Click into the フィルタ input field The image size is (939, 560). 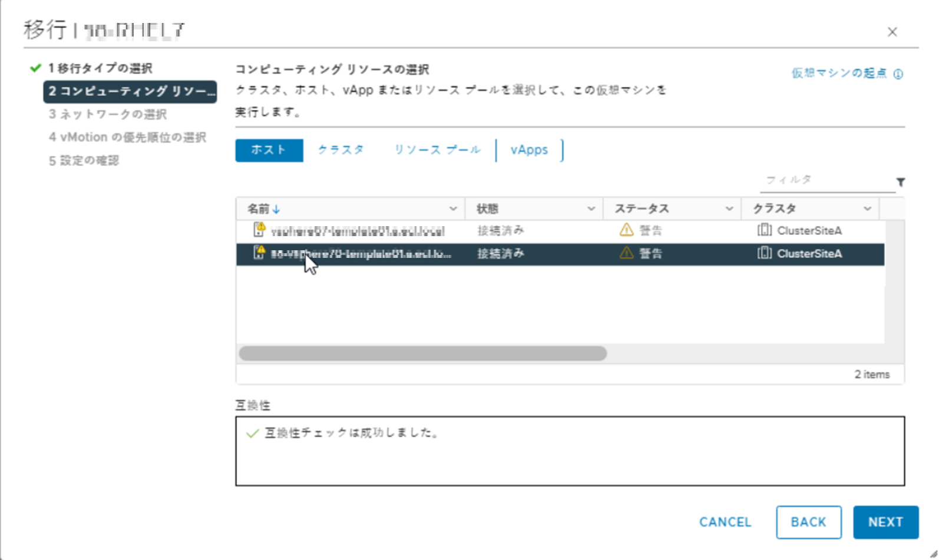(x=825, y=180)
